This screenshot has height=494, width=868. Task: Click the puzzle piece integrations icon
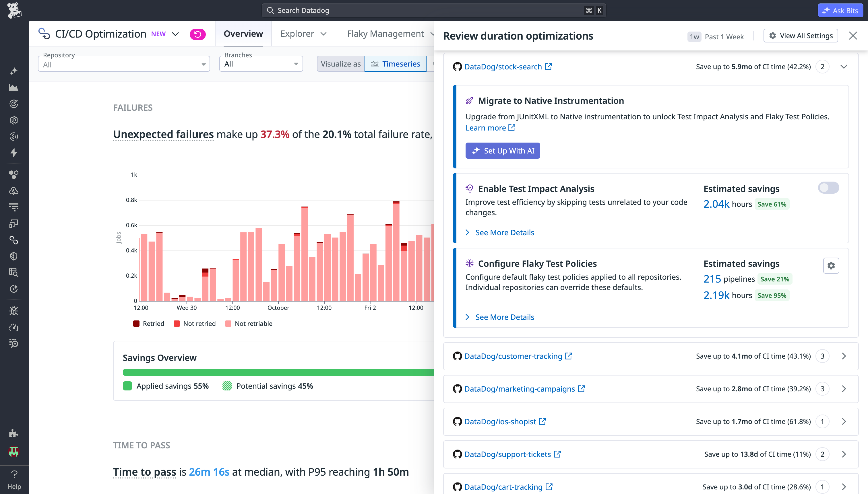(13, 433)
